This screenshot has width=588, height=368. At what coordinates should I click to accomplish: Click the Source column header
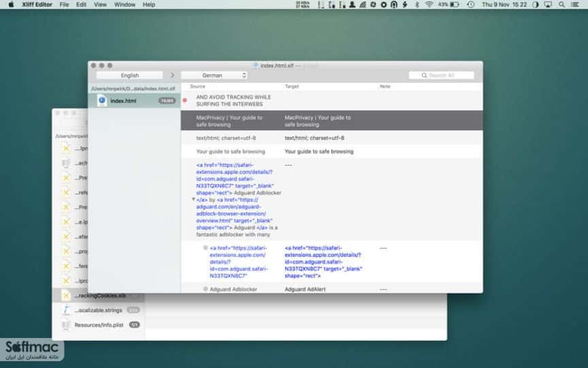pos(197,87)
